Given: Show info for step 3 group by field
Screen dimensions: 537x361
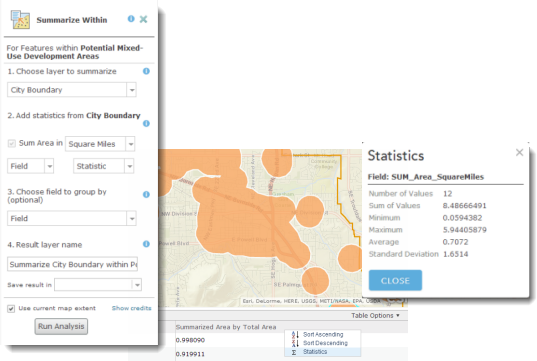Looking at the screenshot, I should click(x=146, y=195).
